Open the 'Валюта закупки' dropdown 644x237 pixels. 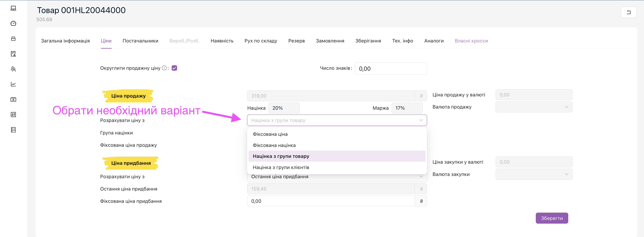pyautogui.click(x=534, y=174)
